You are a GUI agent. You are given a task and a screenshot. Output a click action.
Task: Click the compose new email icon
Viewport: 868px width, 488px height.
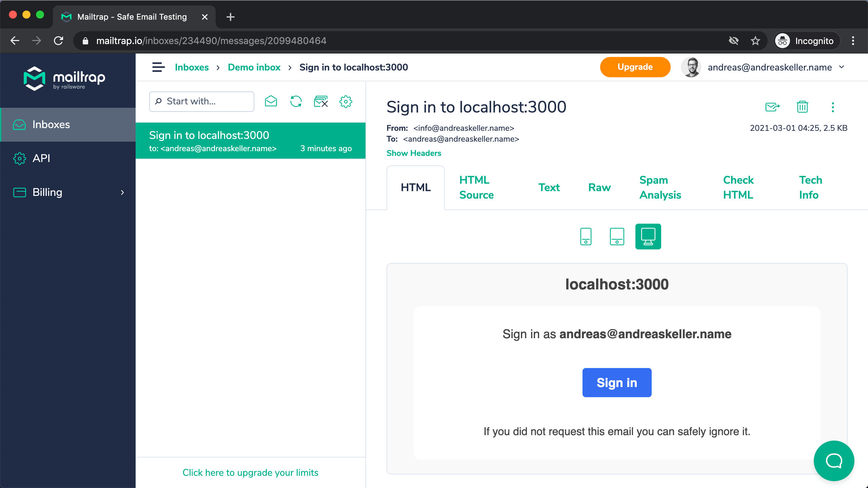271,101
